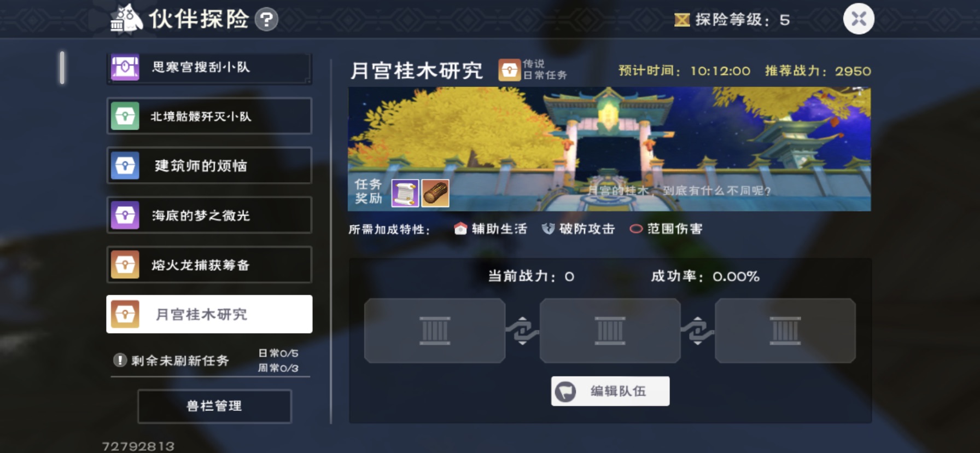
Task: Click the 编辑队伍 button
Action: click(610, 391)
